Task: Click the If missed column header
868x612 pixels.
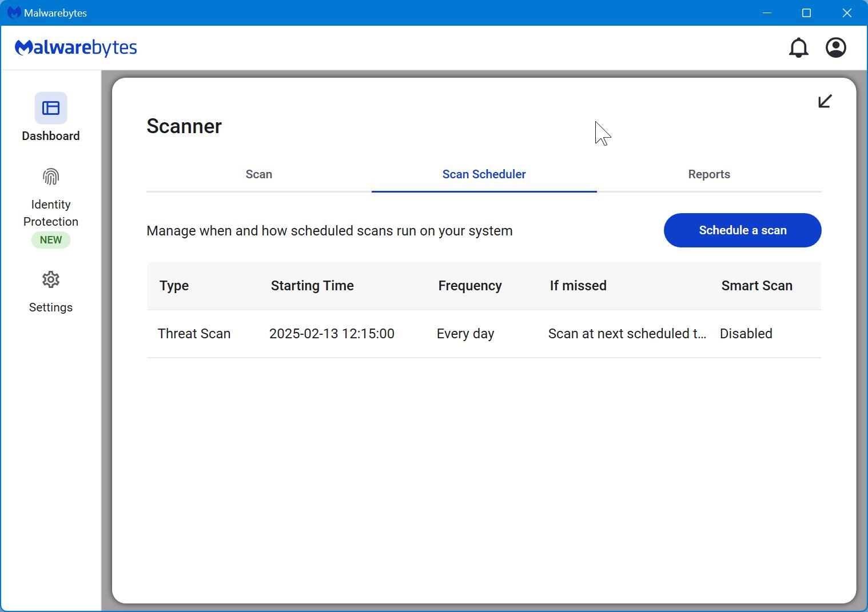Action: click(578, 286)
